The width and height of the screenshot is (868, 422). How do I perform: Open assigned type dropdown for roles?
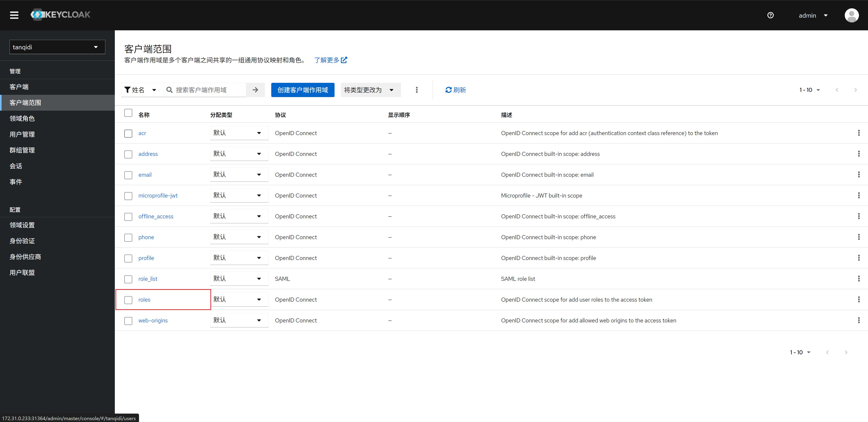[239, 300]
